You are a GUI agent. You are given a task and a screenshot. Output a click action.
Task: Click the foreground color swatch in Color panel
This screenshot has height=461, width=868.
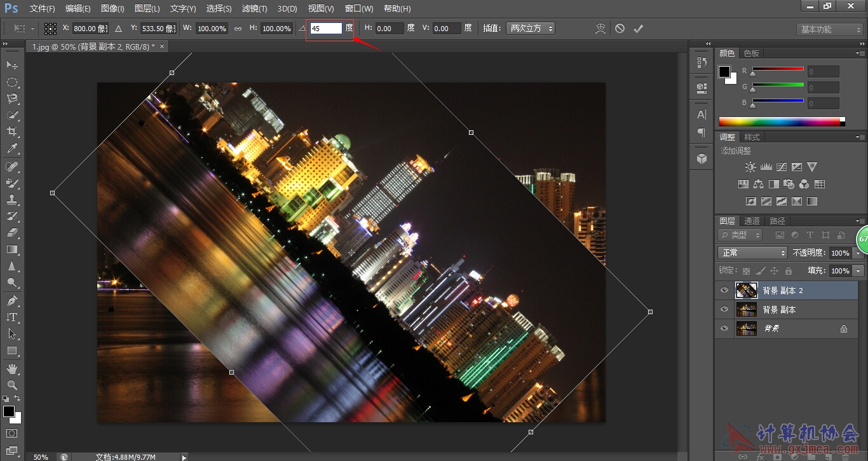point(724,72)
